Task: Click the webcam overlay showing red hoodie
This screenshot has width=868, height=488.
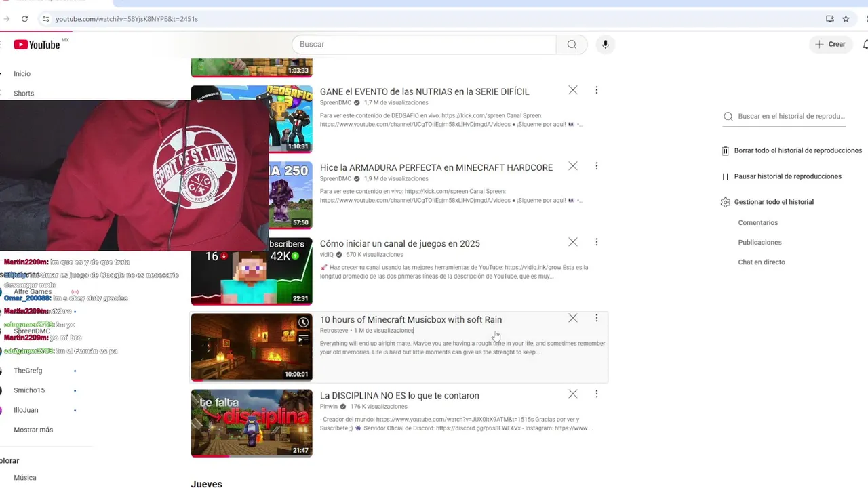Action: point(134,176)
